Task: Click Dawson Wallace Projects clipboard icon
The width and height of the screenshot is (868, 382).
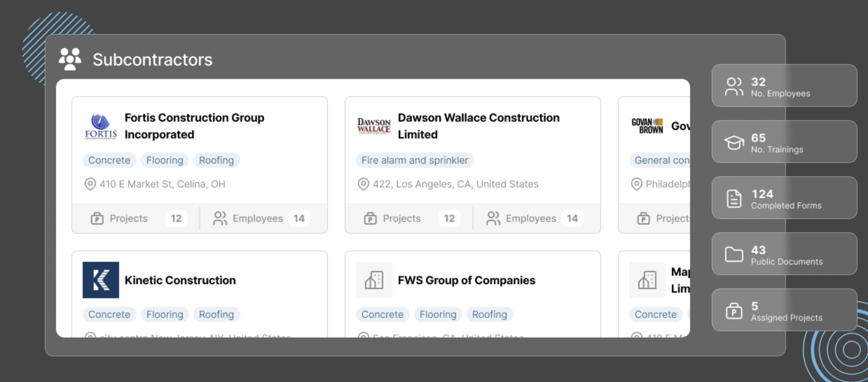Action: tap(370, 218)
